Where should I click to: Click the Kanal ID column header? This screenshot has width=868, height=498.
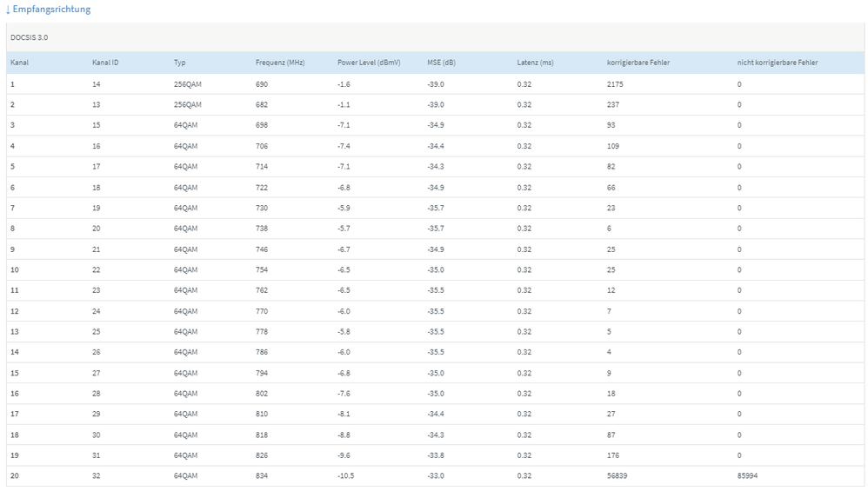pos(105,63)
